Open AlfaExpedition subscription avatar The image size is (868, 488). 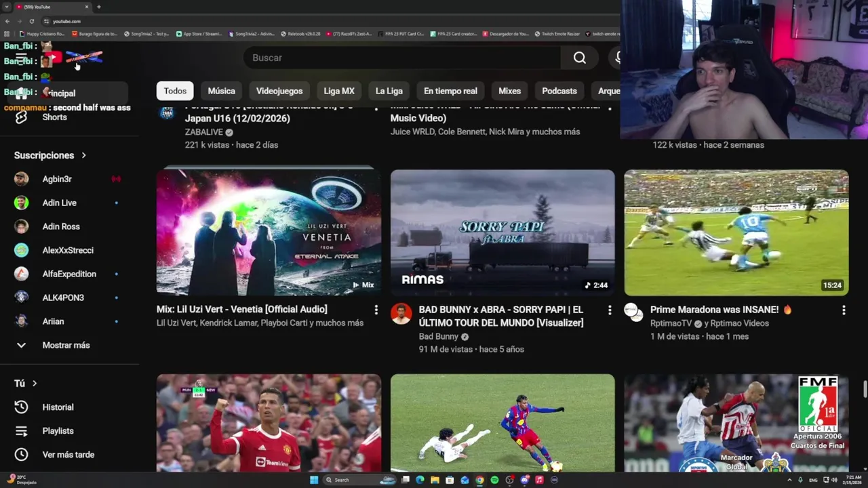pyautogui.click(x=22, y=274)
